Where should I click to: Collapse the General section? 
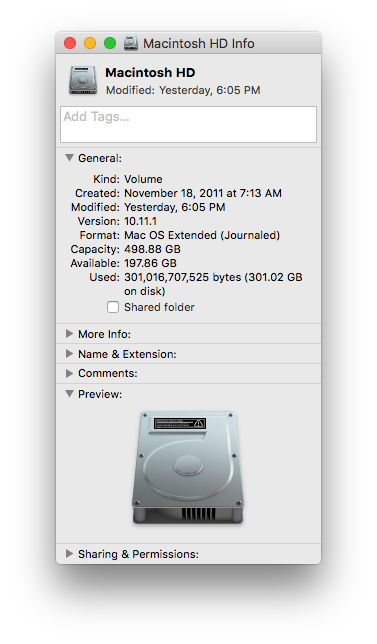click(69, 158)
